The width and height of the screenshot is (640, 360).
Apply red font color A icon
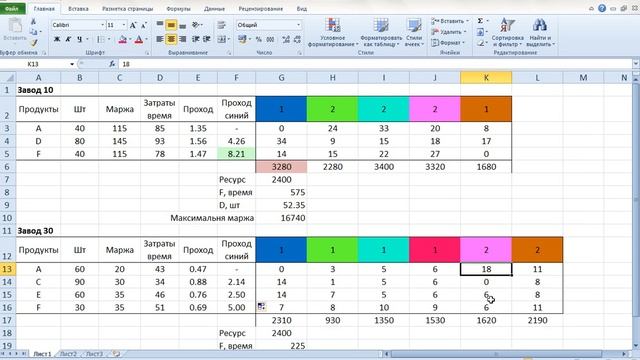pos(139,39)
